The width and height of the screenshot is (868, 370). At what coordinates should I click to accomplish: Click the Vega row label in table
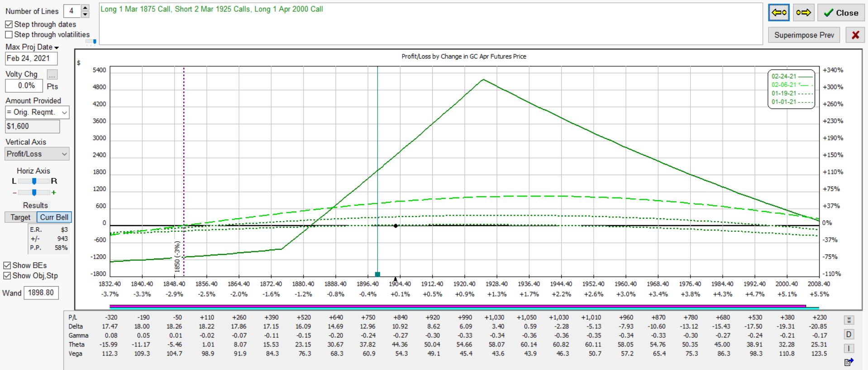click(75, 354)
